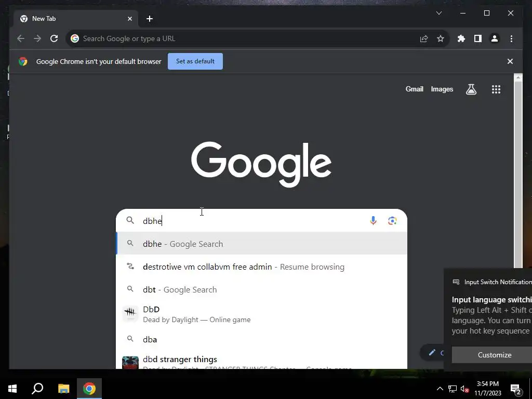
Task: Click Set as default button
Action: coord(195,61)
